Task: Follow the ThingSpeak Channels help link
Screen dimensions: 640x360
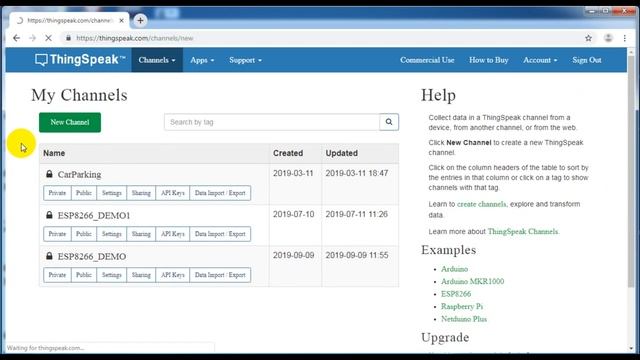Action: [x=523, y=231]
